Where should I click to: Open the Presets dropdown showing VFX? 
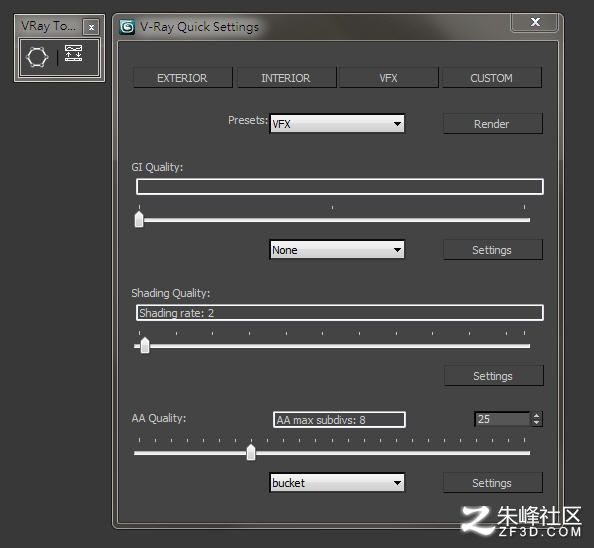point(337,123)
